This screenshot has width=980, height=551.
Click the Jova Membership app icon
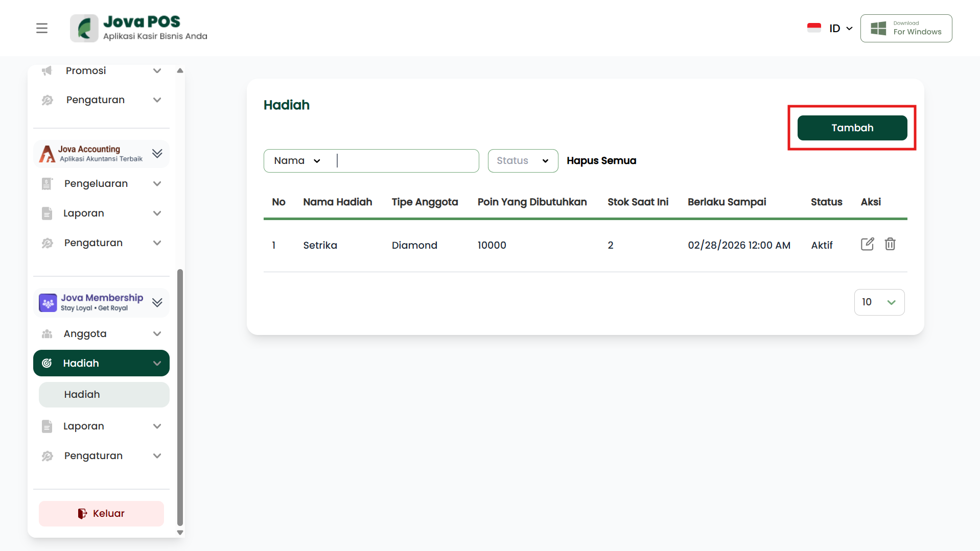coord(48,303)
